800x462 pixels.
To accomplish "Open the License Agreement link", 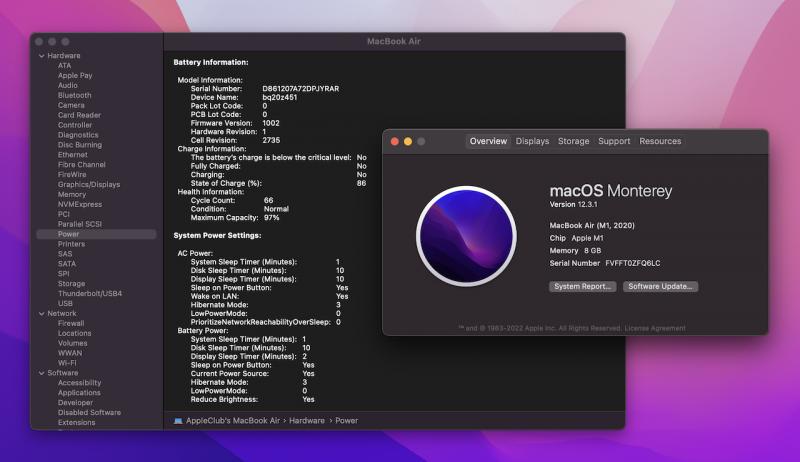I will click(655, 328).
